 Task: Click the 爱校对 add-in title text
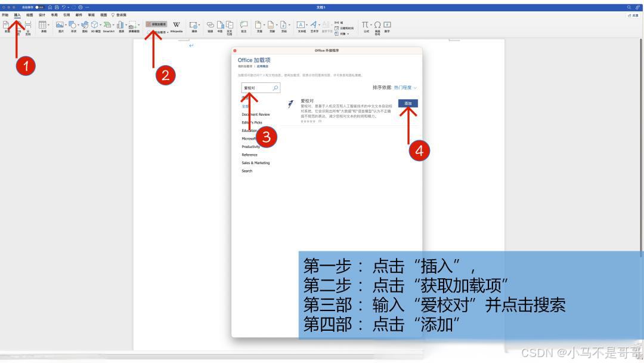click(307, 101)
